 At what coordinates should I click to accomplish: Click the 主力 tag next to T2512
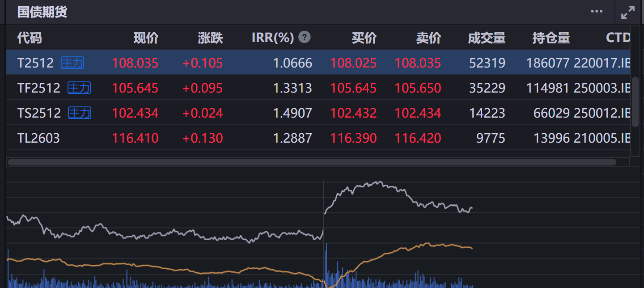click(72, 63)
